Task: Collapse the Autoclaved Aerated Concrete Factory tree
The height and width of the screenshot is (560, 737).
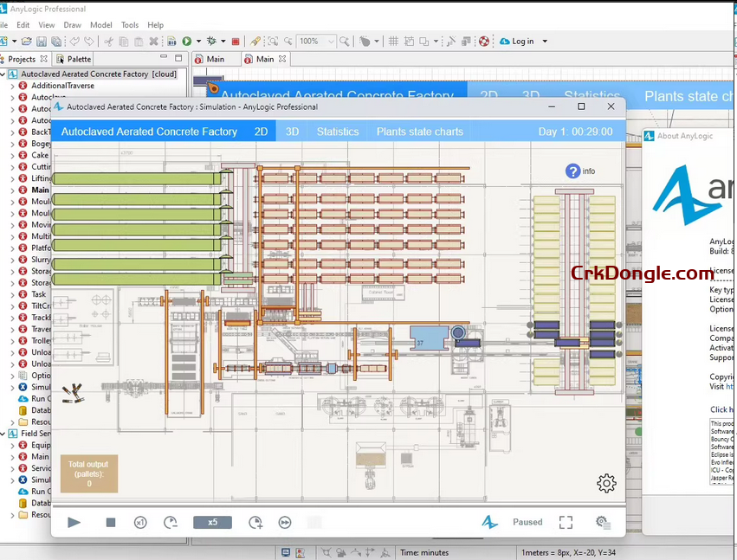Action: (x=3, y=74)
